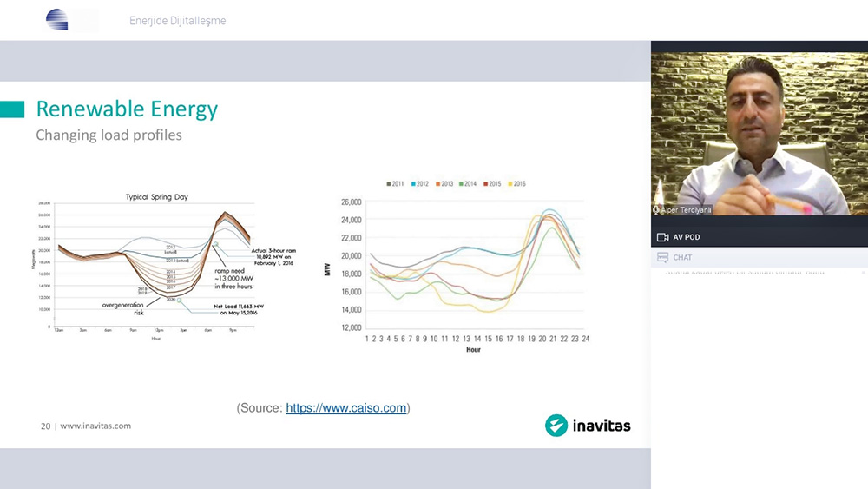Click the Net Load 11,663 MW annotation
The height and width of the screenshot is (489, 868).
point(239,309)
